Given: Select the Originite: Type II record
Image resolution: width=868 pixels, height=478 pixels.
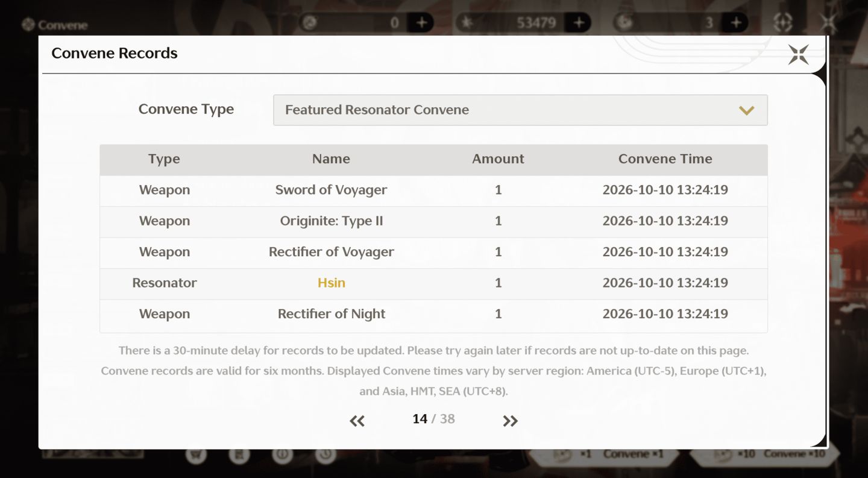Looking at the screenshot, I should point(433,221).
